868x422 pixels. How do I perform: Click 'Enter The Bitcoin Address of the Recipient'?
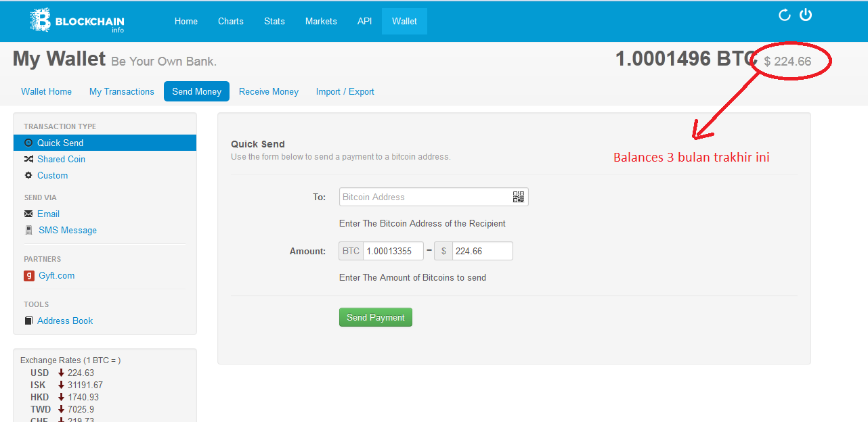pos(422,223)
